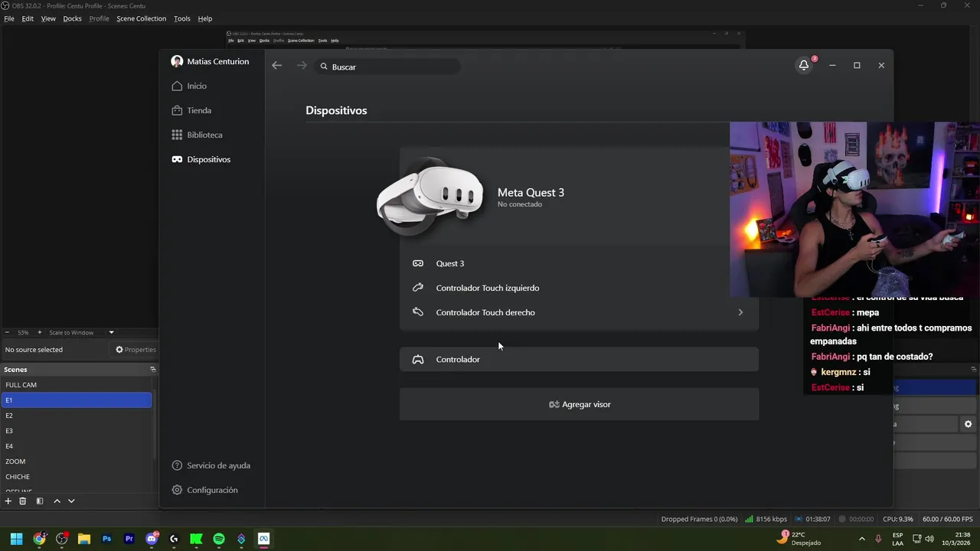Screen dimensions: 980x551
Task: Open OBS Studio from taskbar
Action: pyautogui.click(x=62, y=539)
